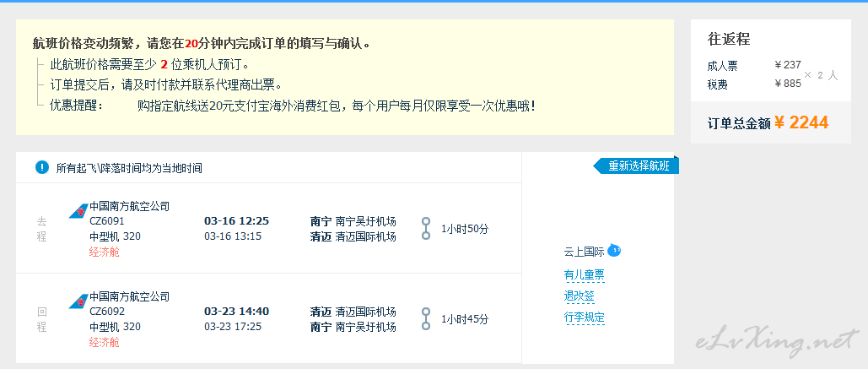868x369 pixels.
Task: Click 经济舱 label on return flight
Action: coord(104,343)
